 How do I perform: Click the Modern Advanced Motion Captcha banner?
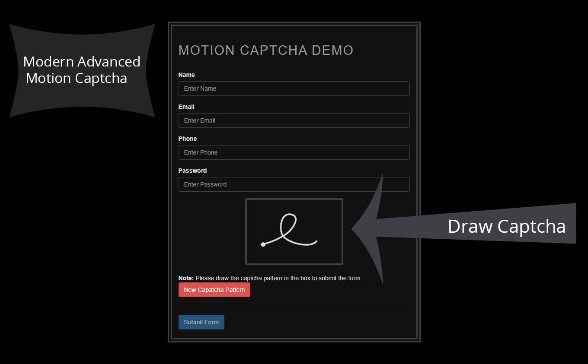click(x=82, y=70)
